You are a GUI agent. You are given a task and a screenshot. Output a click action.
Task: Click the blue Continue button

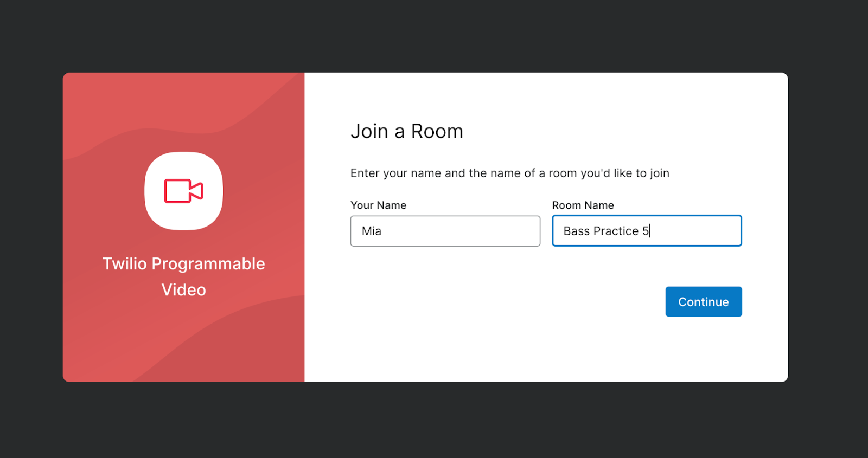tap(704, 302)
